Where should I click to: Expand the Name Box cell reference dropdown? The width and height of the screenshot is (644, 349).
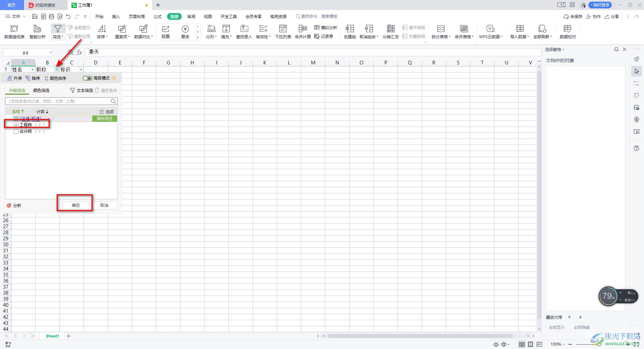[51, 52]
